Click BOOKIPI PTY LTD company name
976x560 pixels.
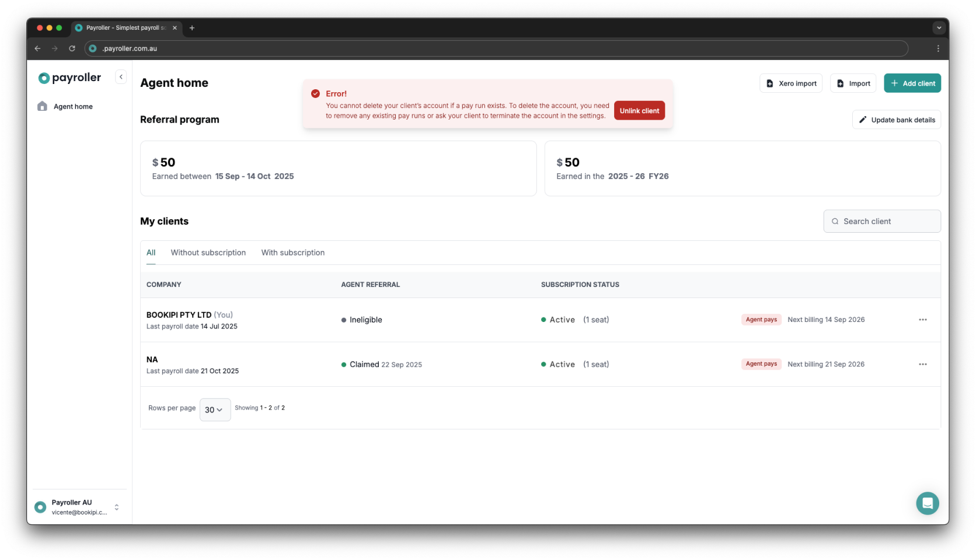179,315
